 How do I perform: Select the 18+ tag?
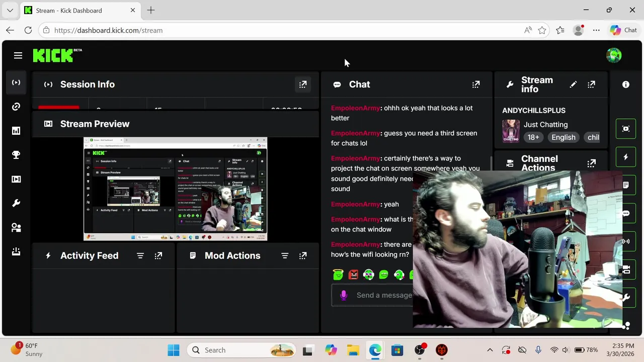tap(533, 137)
